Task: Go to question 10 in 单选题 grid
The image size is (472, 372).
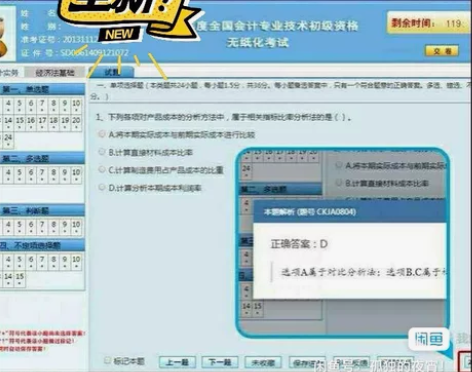Action: pyautogui.click(x=76, y=105)
